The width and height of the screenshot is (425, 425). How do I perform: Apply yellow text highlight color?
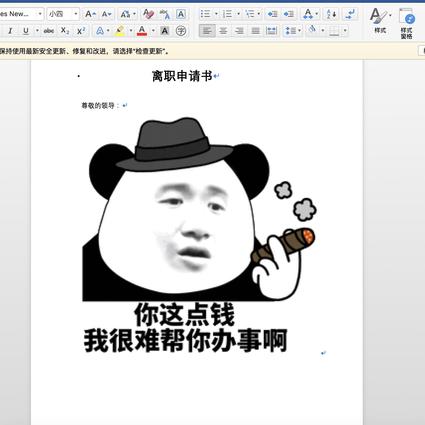click(120, 31)
